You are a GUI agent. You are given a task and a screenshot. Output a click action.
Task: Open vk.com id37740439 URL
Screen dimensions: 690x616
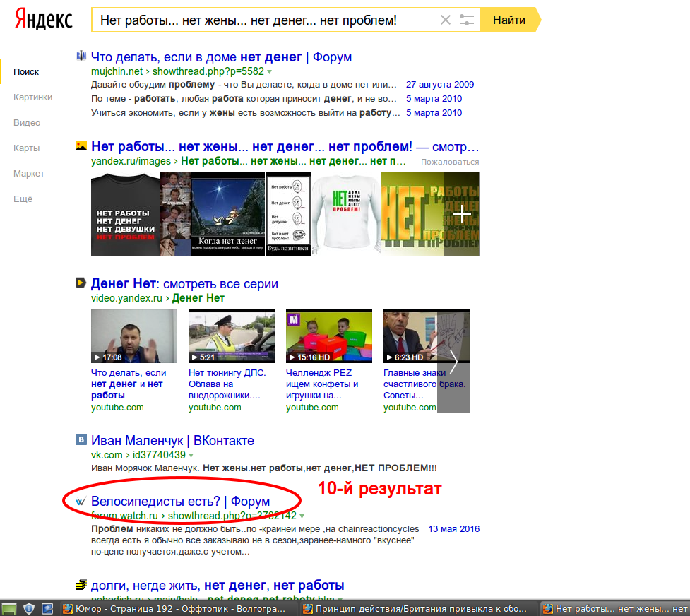click(x=138, y=455)
